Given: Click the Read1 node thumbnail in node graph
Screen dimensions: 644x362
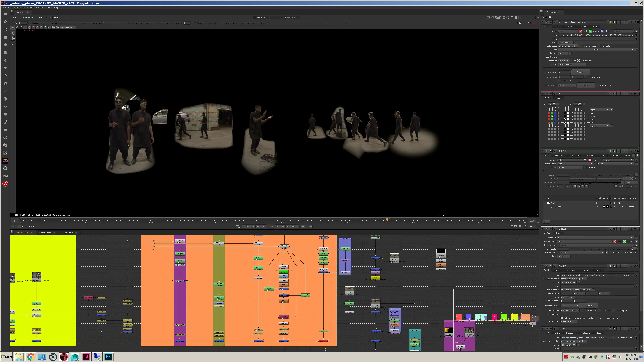Looking at the screenshot, I should [x=37, y=275].
